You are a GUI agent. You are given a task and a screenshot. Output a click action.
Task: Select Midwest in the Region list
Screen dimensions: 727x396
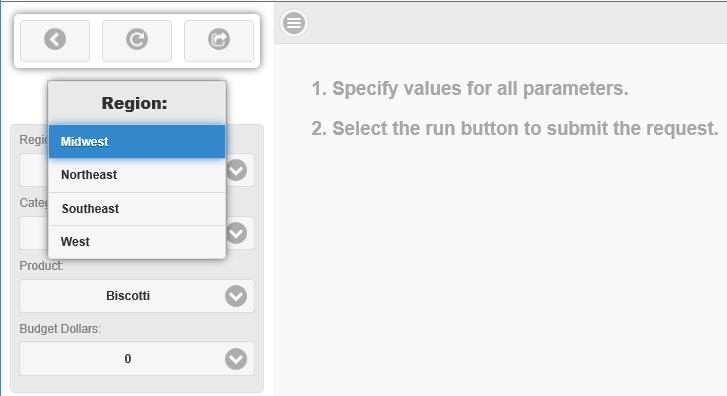pos(137,141)
